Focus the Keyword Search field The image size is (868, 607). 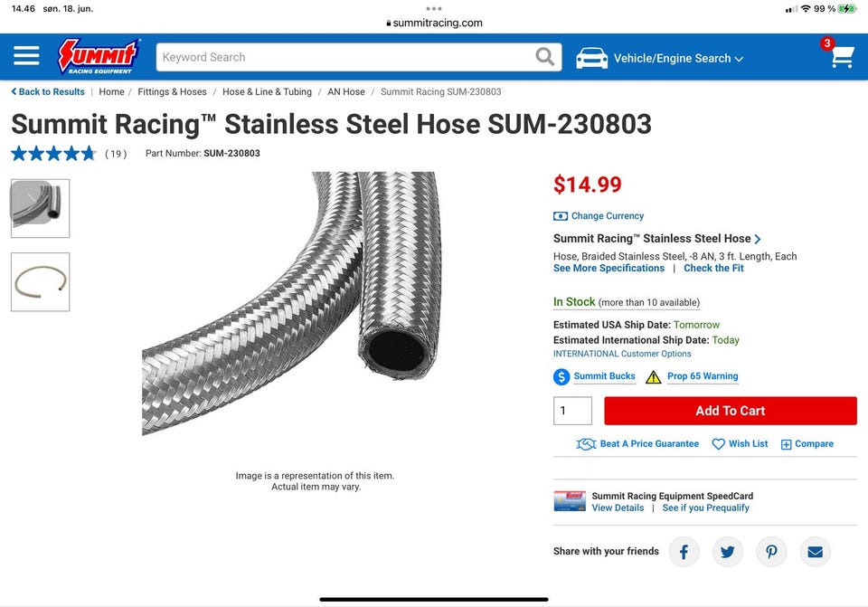tap(344, 57)
